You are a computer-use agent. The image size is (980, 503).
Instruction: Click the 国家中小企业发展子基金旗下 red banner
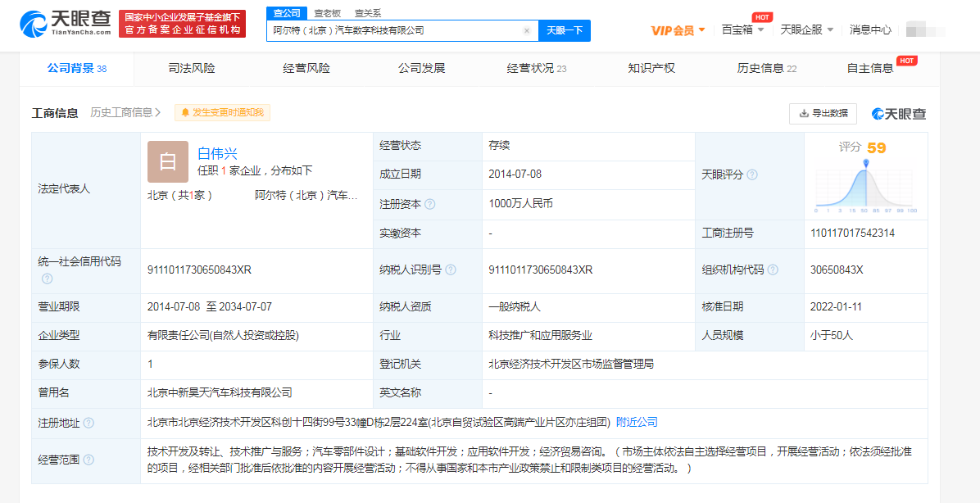click(183, 24)
